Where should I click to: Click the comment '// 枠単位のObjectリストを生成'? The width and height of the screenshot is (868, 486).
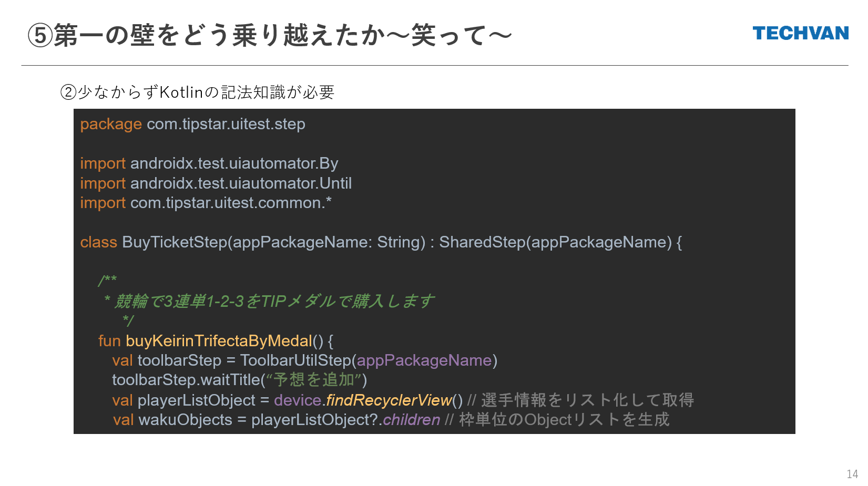coord(557,420)
